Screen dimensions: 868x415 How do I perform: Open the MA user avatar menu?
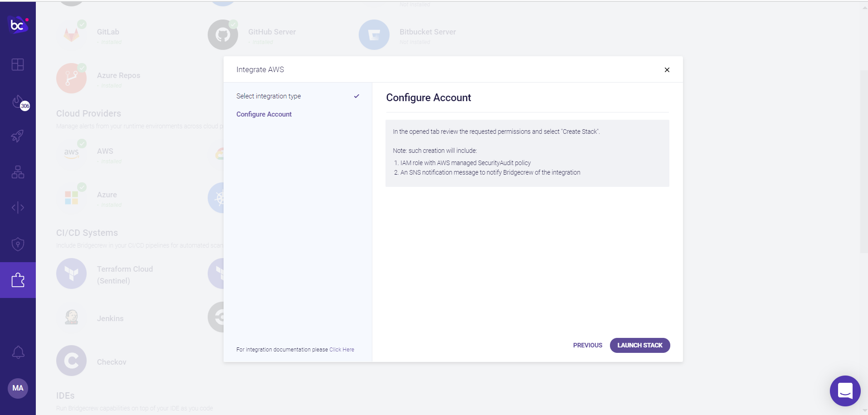click(18, 388)
